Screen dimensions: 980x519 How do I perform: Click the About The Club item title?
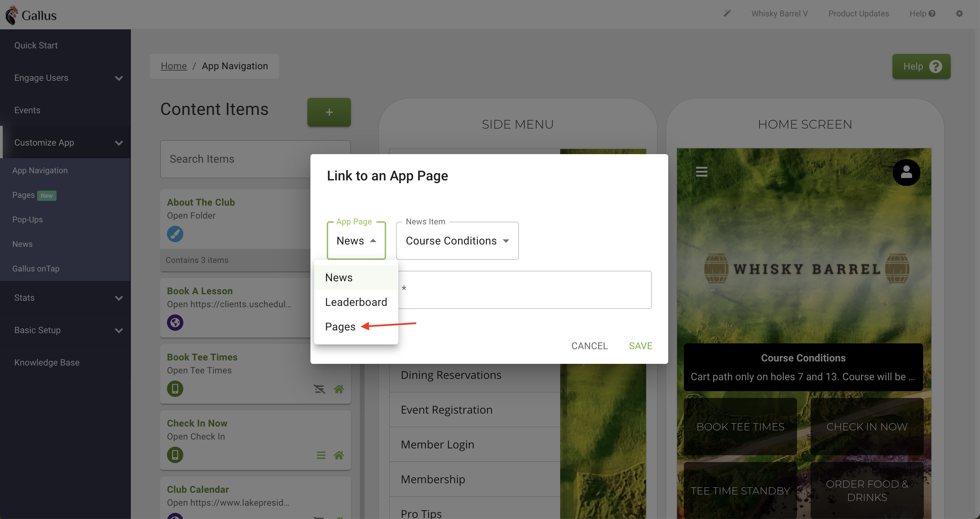point(201,202)
